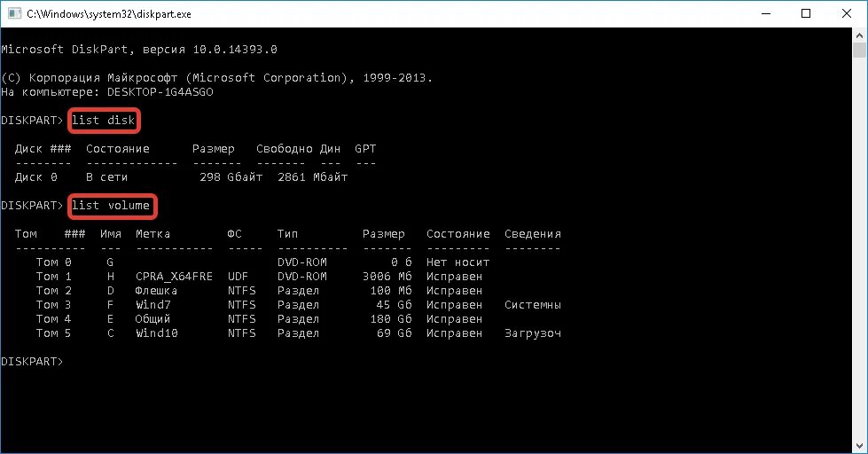Minimize the diskpart.exe window

pyautogui.click(x=766, y=13)
